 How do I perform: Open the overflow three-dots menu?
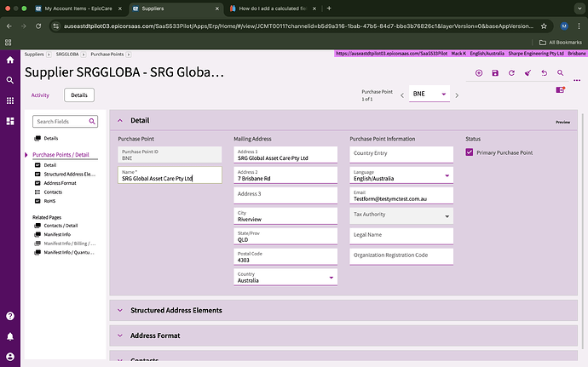pyautogui.click(x=577, y=80)
